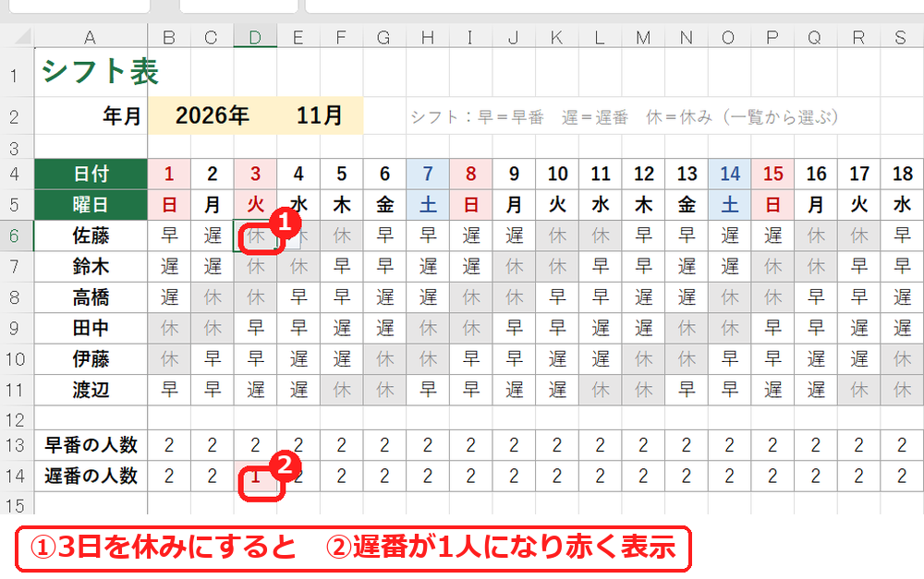Click the select-all corner triangle
Screen dimensions: 924x579
point(22,37)
